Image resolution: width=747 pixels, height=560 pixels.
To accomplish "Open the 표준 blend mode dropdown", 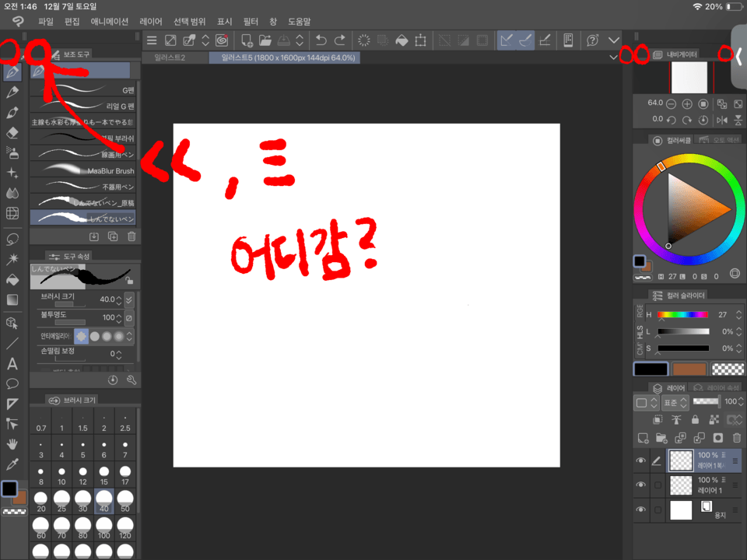I will click(x=675, y=403).
